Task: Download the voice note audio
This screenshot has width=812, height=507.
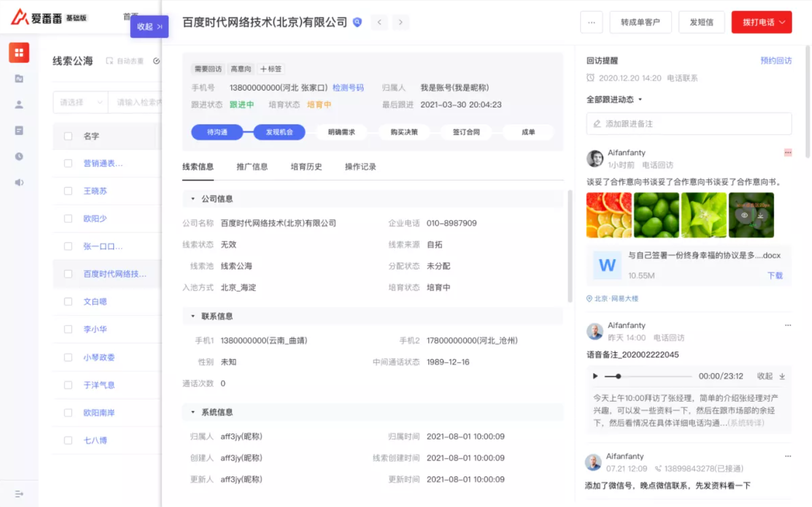Action: click(782, 376)
